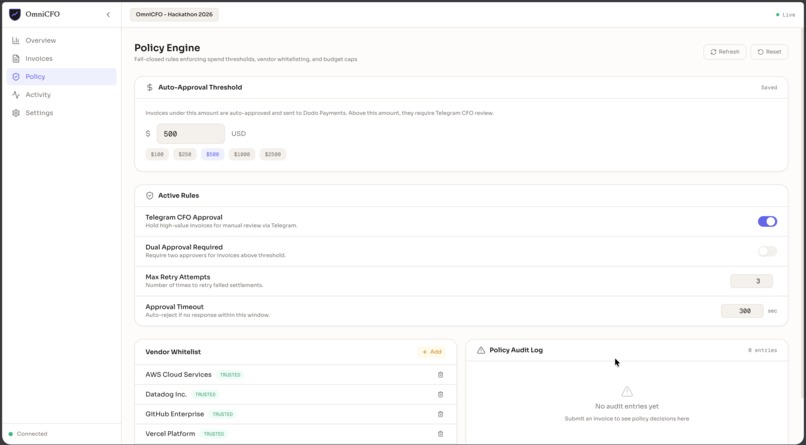
Task: Click the Saved status label
Action: (769, 87)
